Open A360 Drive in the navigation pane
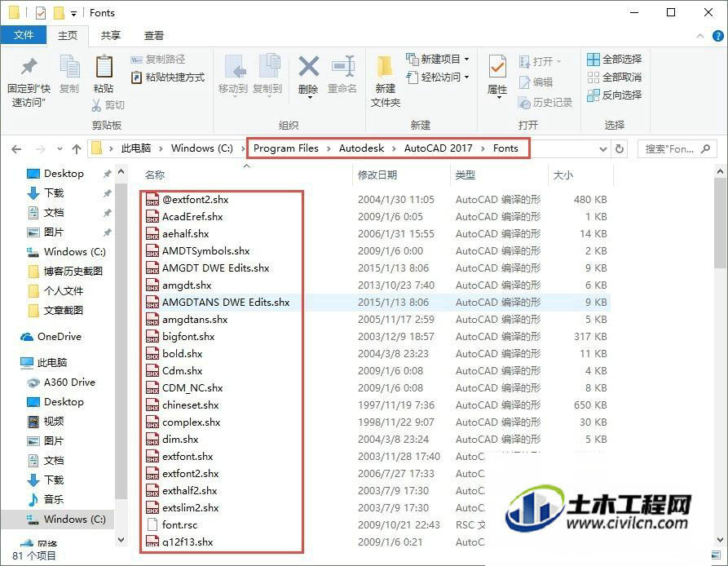This screenshot has width=728, height=566. 69,382
